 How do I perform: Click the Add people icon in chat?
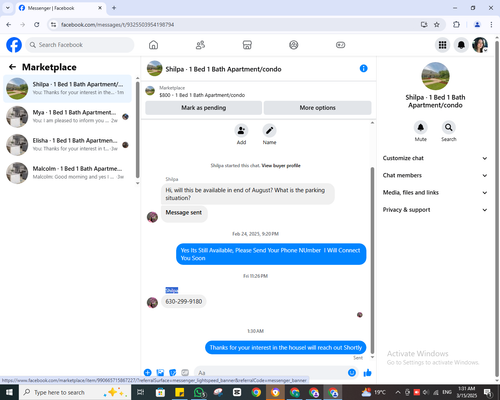[241, 131]
